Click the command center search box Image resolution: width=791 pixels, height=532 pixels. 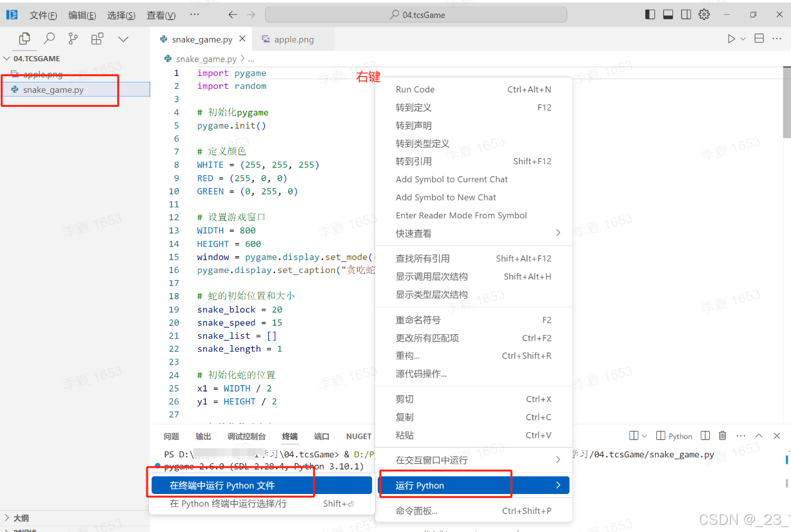pyautogui.click(x=416, y=15)
